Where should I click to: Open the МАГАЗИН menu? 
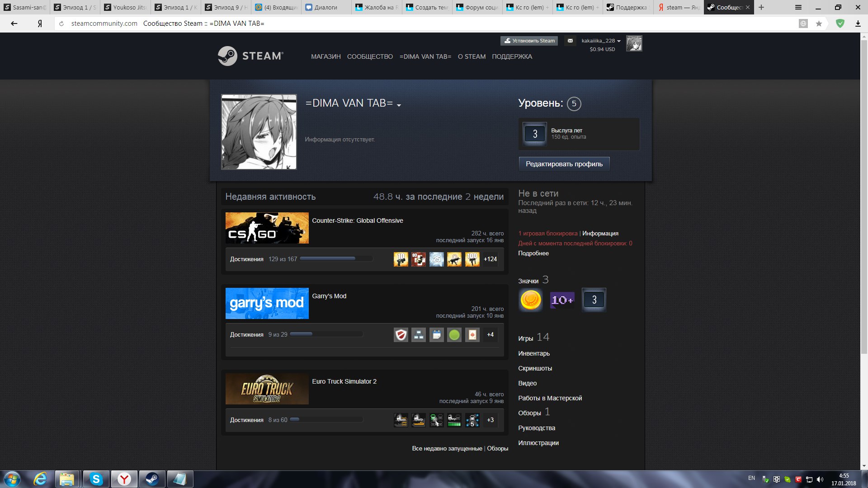click(325, 56)
